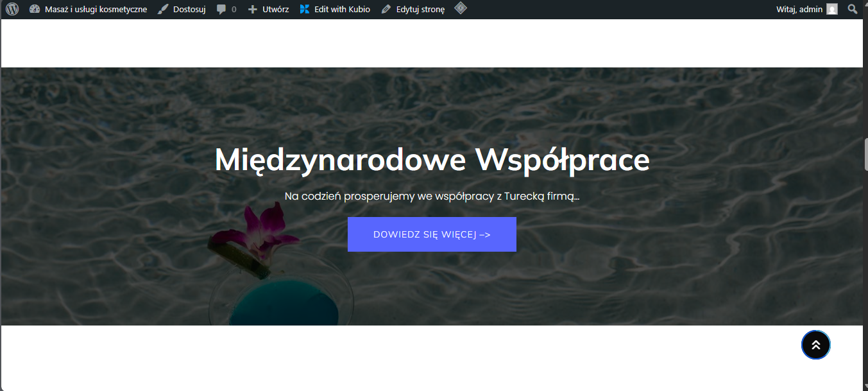The image size is (868, 391).
Task: Click Edytuj stronę in admin bar
Action: point(413,9)
